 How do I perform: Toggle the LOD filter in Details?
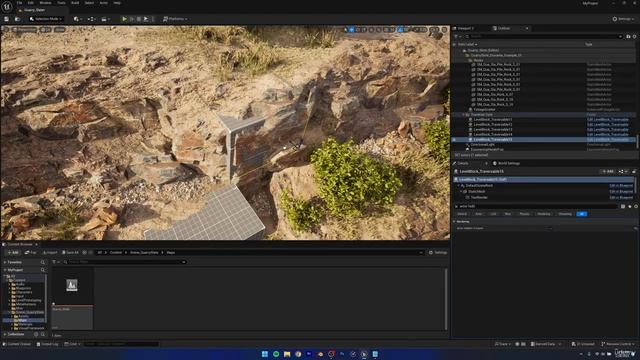[493, 214]
